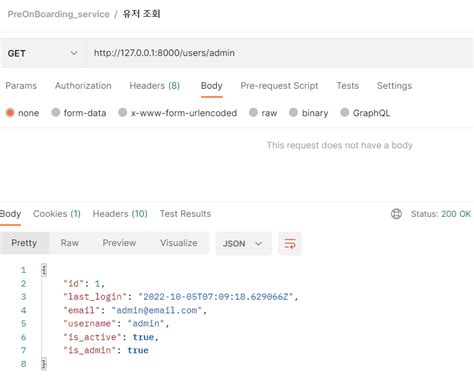This screenshot has width=474, height=383.
Task: Switch to the Test Results tab
Action: (x=185, y=214)
